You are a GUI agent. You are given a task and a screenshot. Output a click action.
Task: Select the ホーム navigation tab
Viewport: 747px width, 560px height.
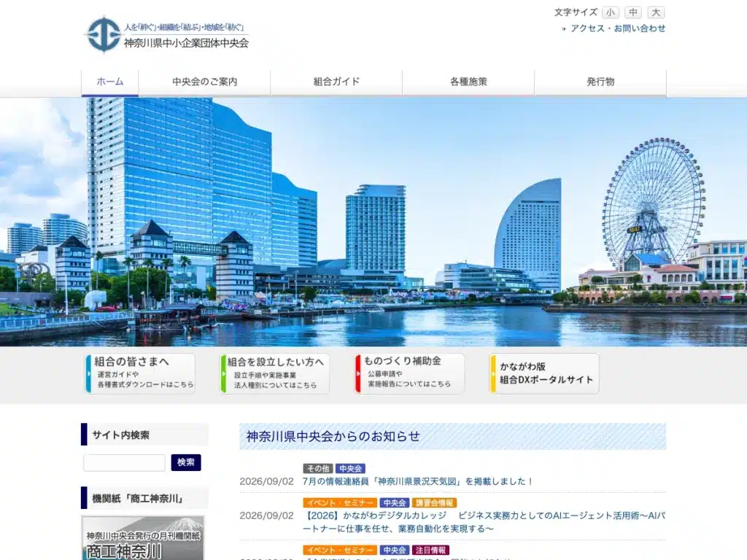[x=110, y=82]
